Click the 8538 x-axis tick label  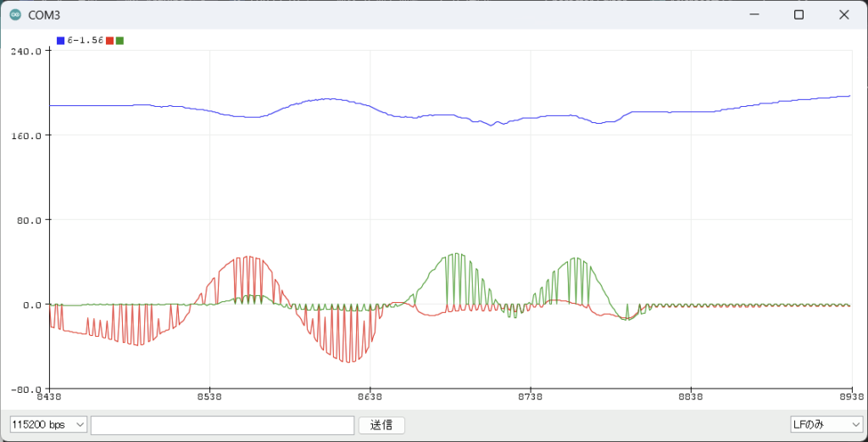coord(209,396)
